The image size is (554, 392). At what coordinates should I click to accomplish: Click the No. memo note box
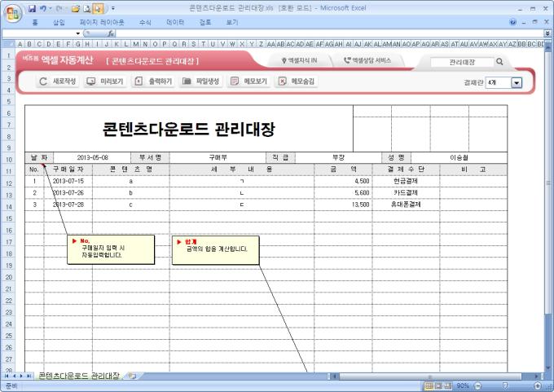tap(111, 249)
